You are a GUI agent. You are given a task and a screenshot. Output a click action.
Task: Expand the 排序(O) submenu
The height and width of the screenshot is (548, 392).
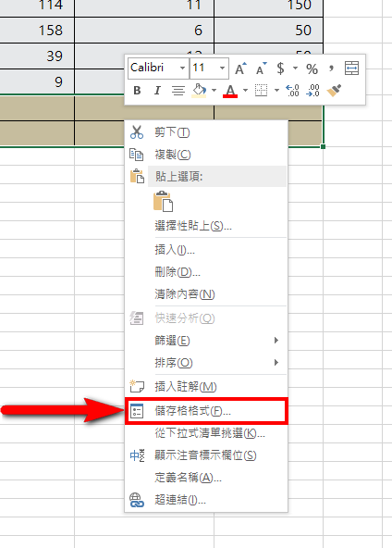click(x=206, y=363)
